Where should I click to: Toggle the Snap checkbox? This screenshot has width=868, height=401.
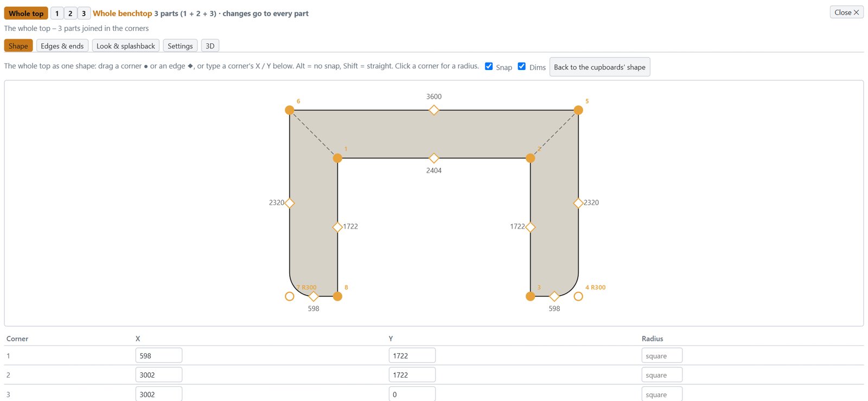pos(489,66)
